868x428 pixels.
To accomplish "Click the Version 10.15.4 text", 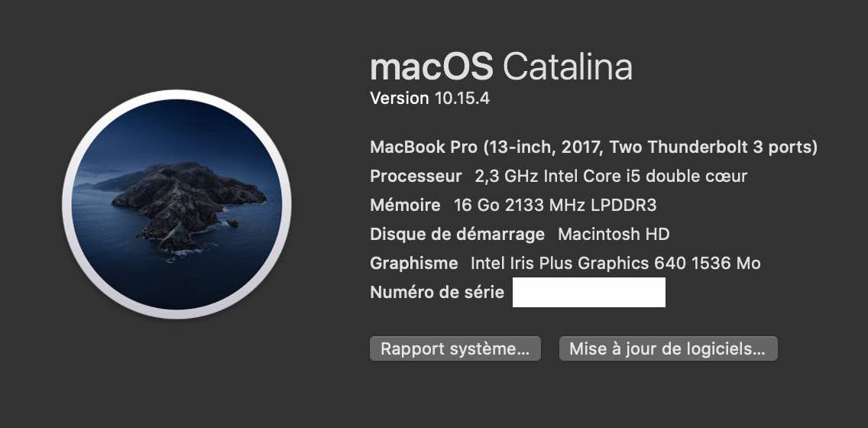I will pos(429,99).
